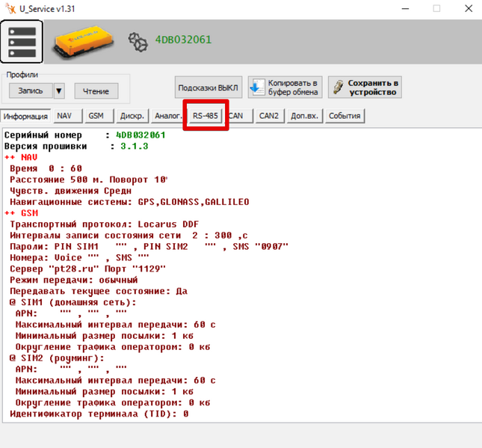
Task: Toggle hints with Подсказки ВЫКЛ button
Action: tap(208, 88)
